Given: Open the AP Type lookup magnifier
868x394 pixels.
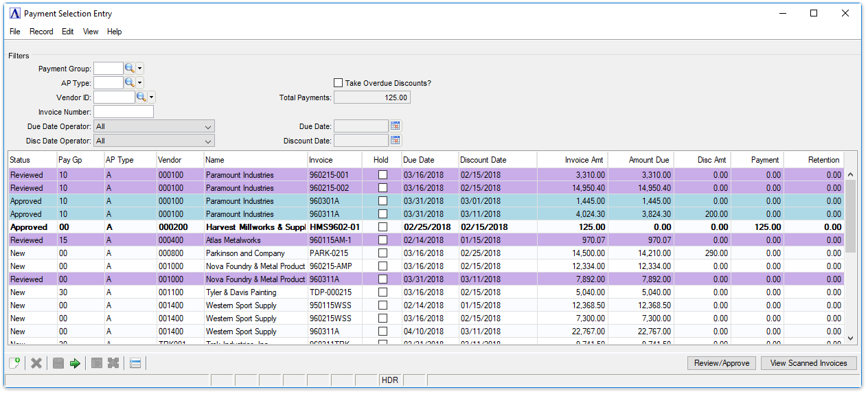Looking at the screenshot, I should click(129, 82).
